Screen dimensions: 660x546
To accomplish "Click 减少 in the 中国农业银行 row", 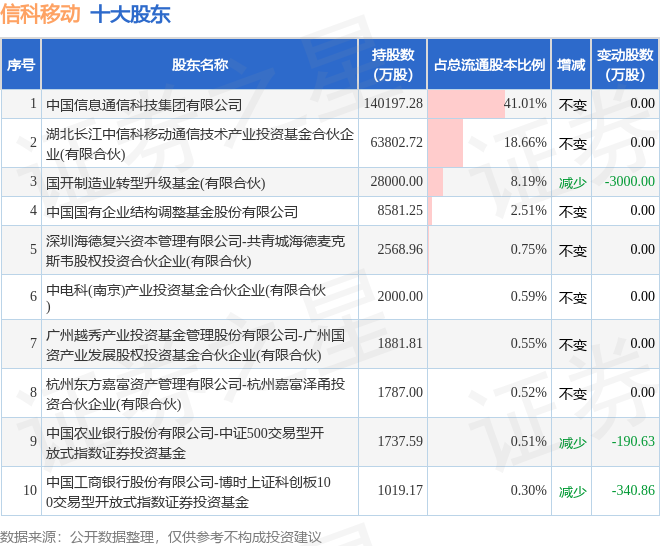I will (572, 442).
